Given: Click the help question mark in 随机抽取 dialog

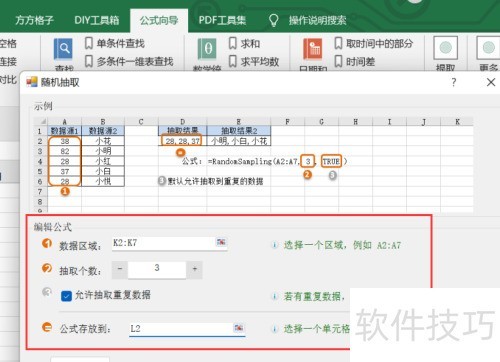Looking at the screenshot, I should (454, 82).
